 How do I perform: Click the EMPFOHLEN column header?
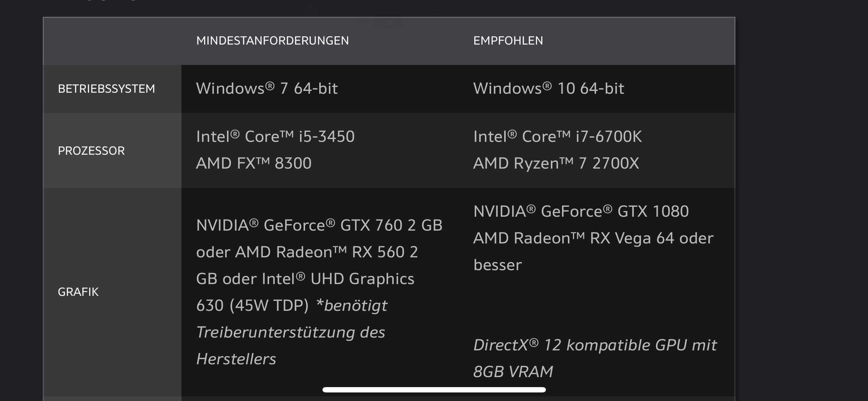pyautogui.click(x=508, y=41)
